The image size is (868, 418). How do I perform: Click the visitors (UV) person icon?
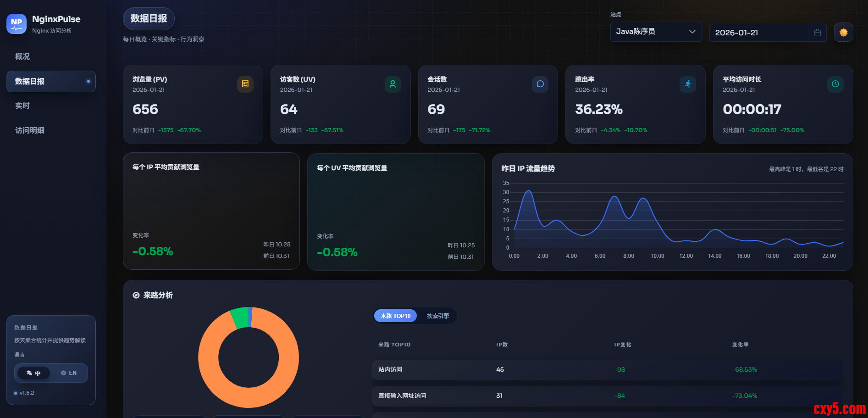393,84
